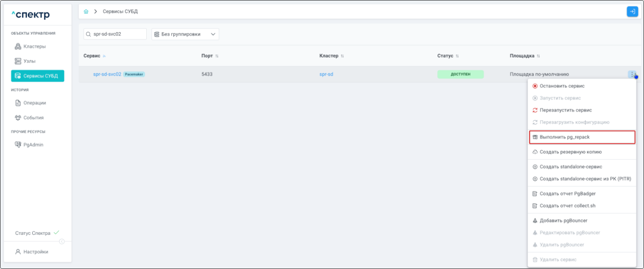Sort by Площадка column sort icon

click(538, 56)
